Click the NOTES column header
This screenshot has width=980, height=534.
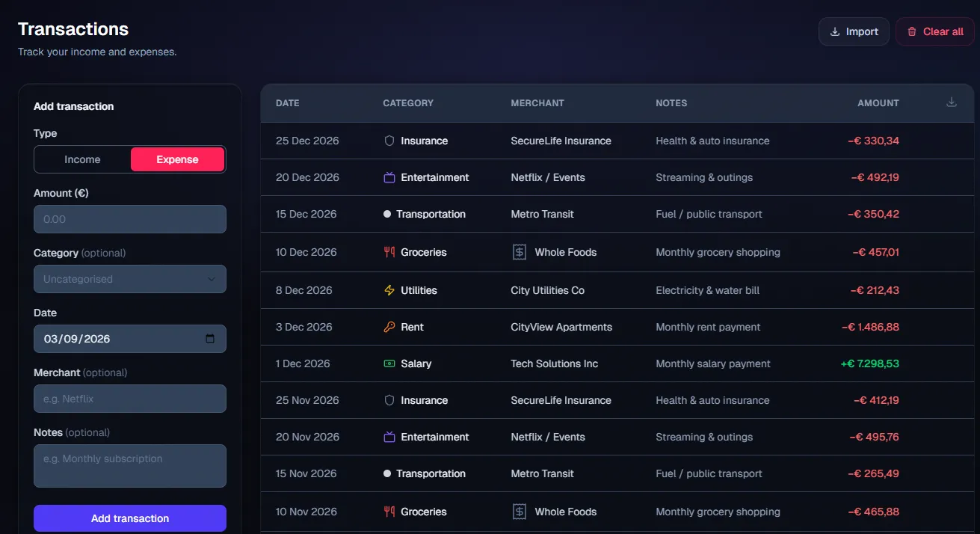click(x=671, y=103)
